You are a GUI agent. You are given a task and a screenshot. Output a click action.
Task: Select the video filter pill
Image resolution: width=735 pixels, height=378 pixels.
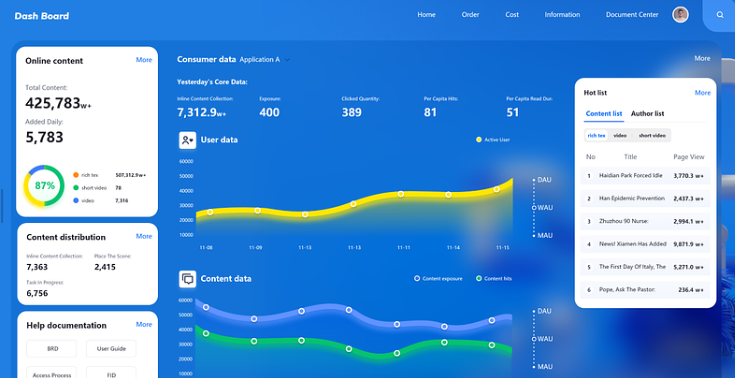pos(620,135)
